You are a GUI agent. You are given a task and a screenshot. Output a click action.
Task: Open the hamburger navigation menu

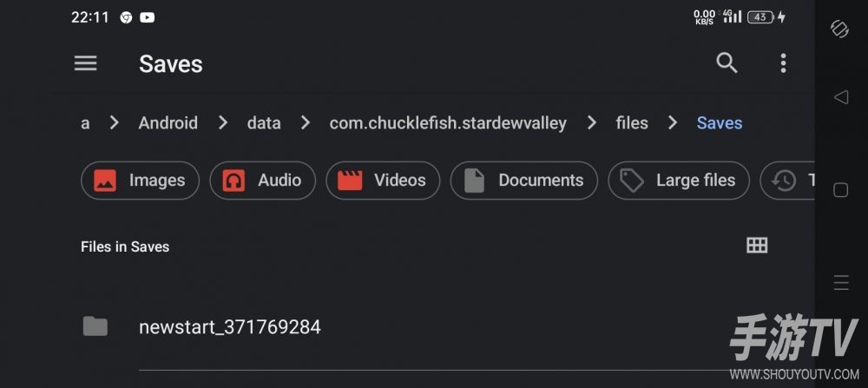click(x=86, y=63)
